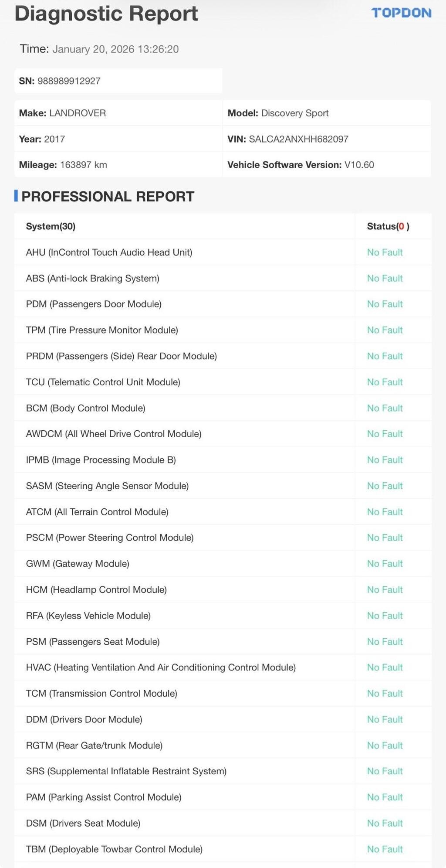
Task: Click the Status(0) column header
Action: coord(388,226)
